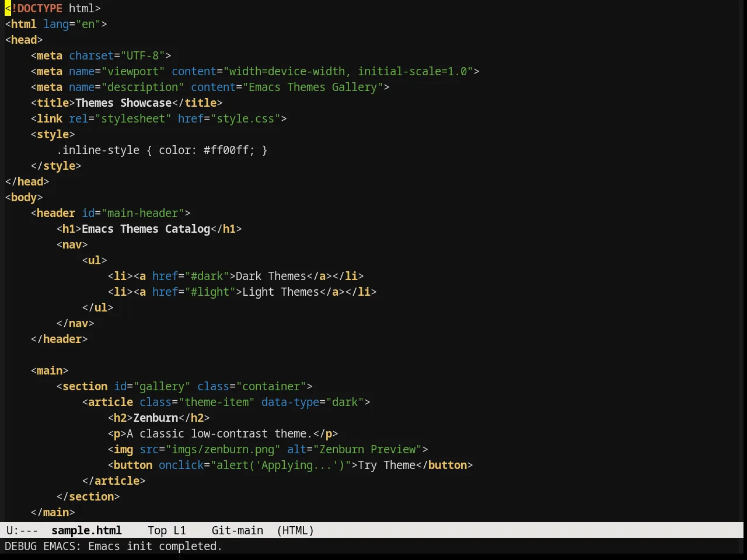Click the 'Zenburn' h2 heading text
This screenshot has height=560, width=747.
[156, 418]
